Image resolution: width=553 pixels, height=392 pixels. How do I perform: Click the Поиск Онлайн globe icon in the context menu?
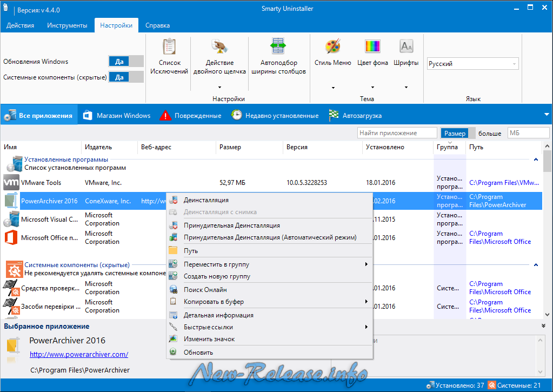(x=173, y=290)
